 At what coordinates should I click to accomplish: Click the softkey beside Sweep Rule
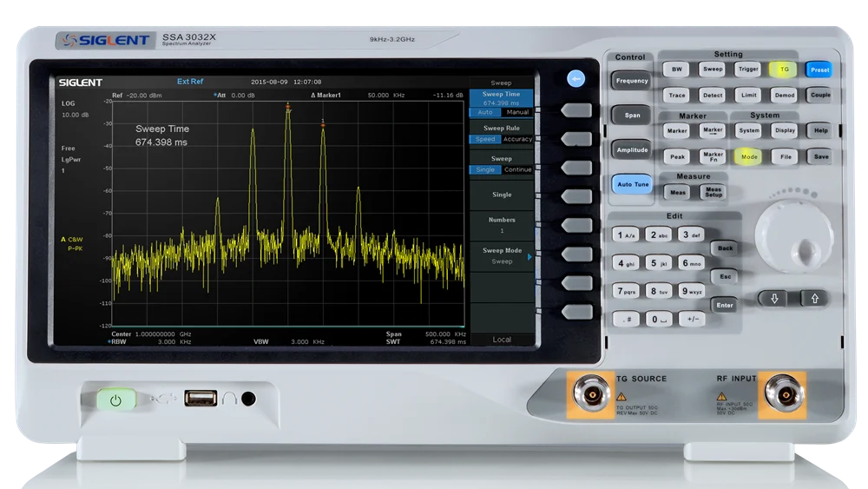point(577,138)
